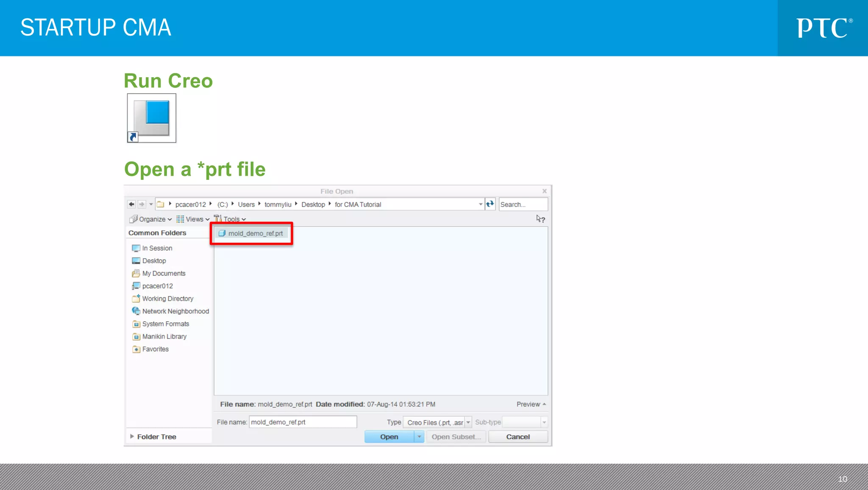Open pcacer012 in Common Folders

[153, 286]
